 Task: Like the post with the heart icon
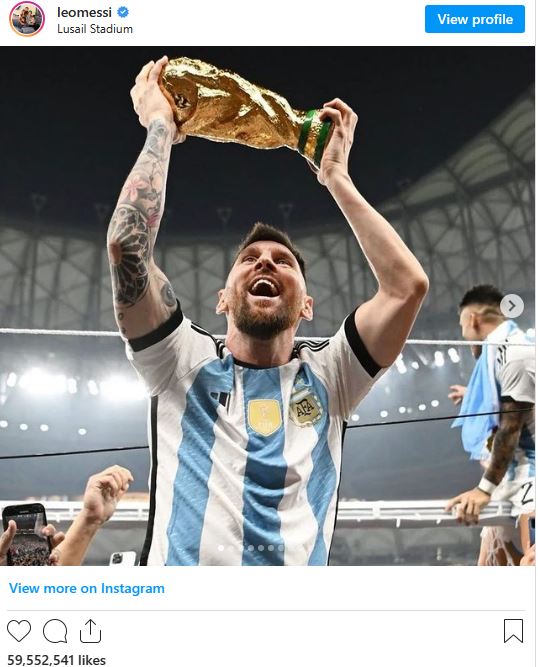19,630
